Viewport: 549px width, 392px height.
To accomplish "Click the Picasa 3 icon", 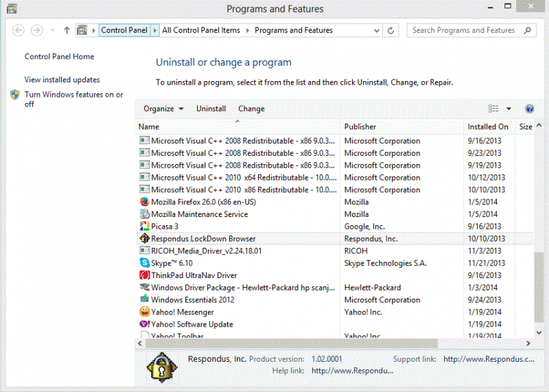I will 144,227.
